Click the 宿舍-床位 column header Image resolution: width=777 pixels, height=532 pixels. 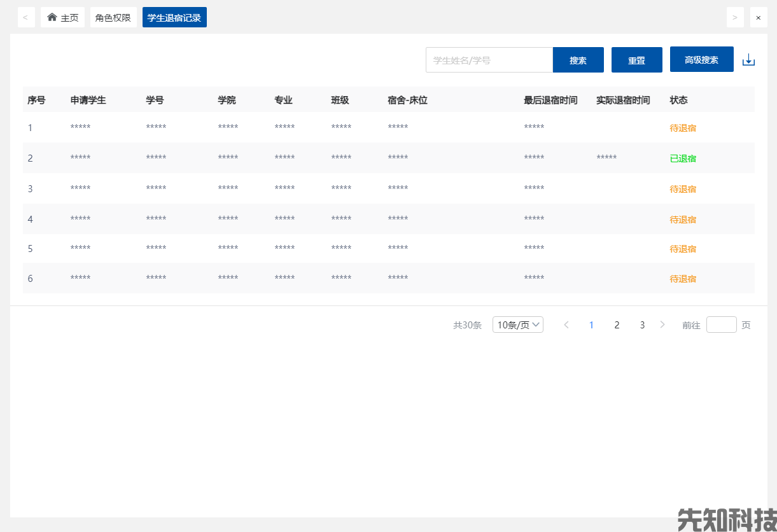coord(407,100)
